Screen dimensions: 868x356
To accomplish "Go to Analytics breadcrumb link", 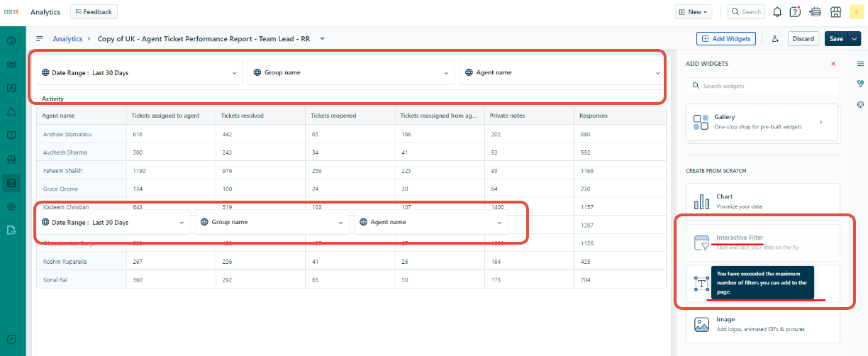I will pos(67,39).
